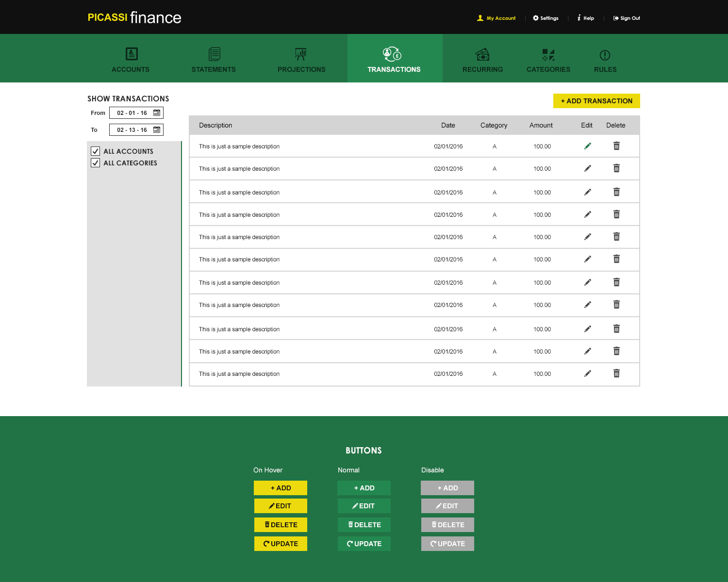Toggle the All Categories checkbox
This screenshot has width=728, height=582.
[x=96, y=163]
